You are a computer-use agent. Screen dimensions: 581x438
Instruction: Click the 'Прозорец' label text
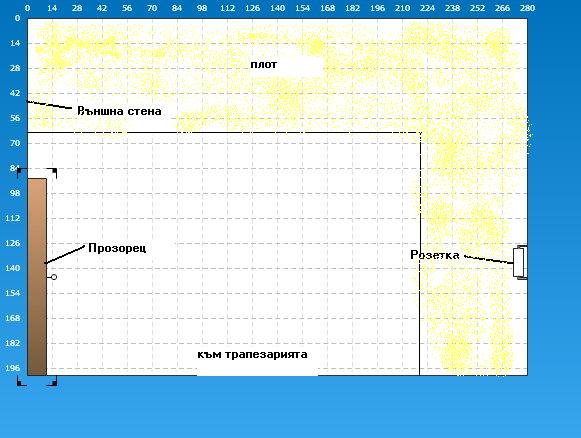117,248
